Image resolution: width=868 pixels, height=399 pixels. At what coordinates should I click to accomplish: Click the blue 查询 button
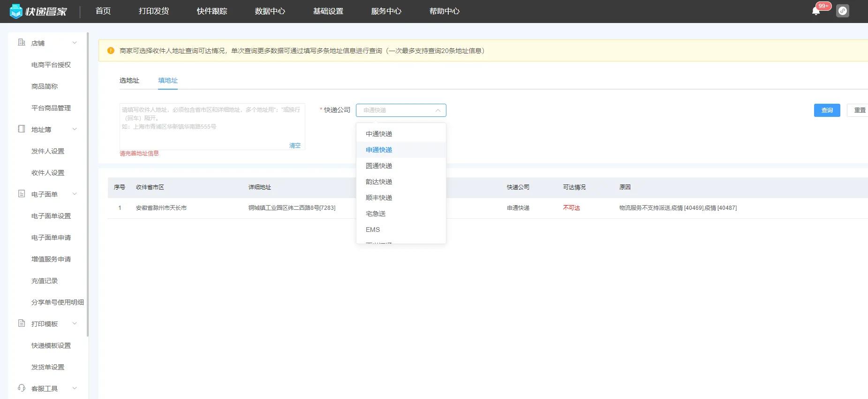[827, 110]
